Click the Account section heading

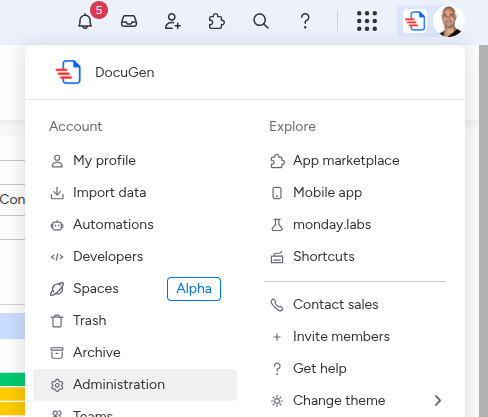[76, 127]
